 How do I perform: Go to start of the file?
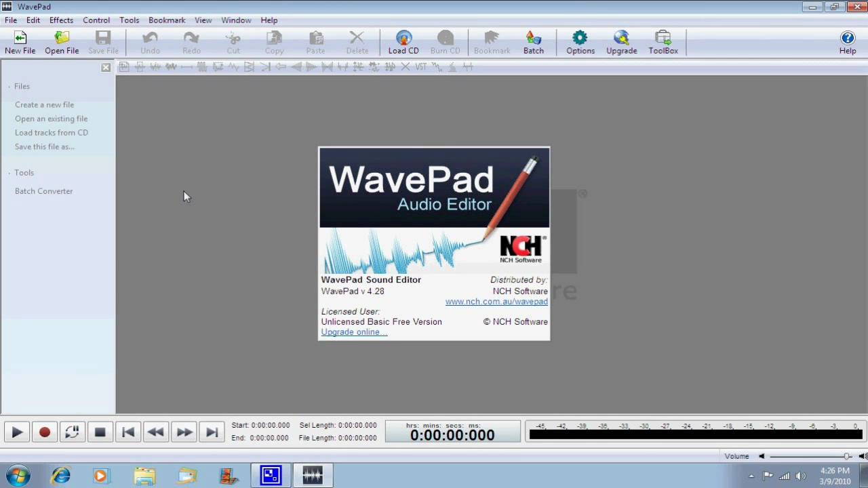point(128,432)
